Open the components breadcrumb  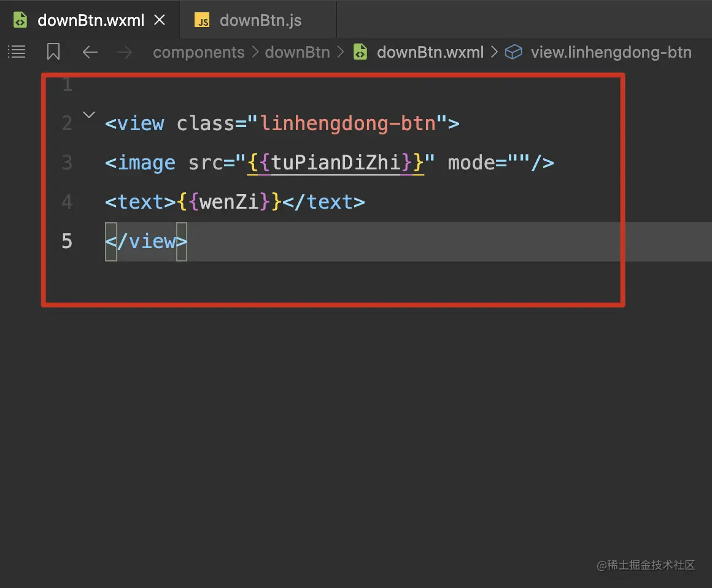tap(199, 53)
